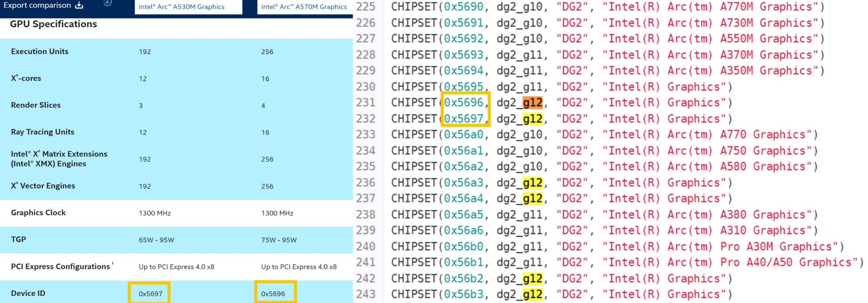The width and height of the screenshot is (868, 303).
Task: Click the orange highlighted g12 on line 231
Action: pyautogui.click(x=533, y=102)
